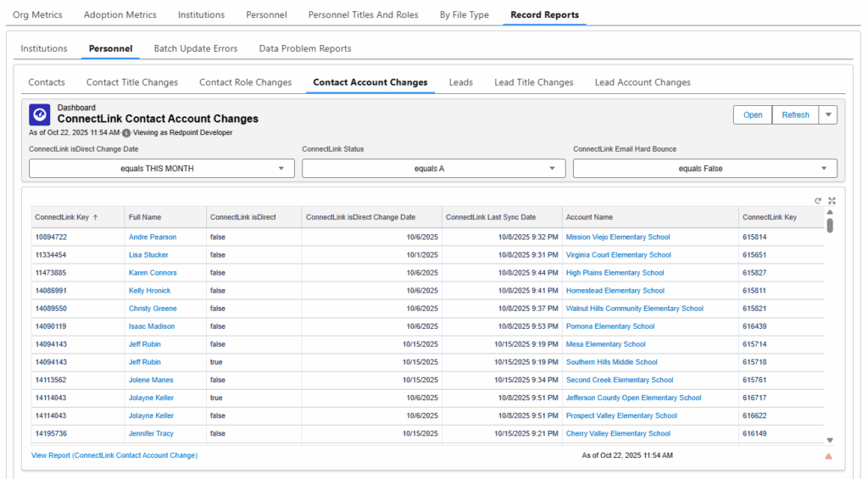The image size is (868, 479).
Task: Open the Isaac Madison contact link
Action: [x=152, y=326]
